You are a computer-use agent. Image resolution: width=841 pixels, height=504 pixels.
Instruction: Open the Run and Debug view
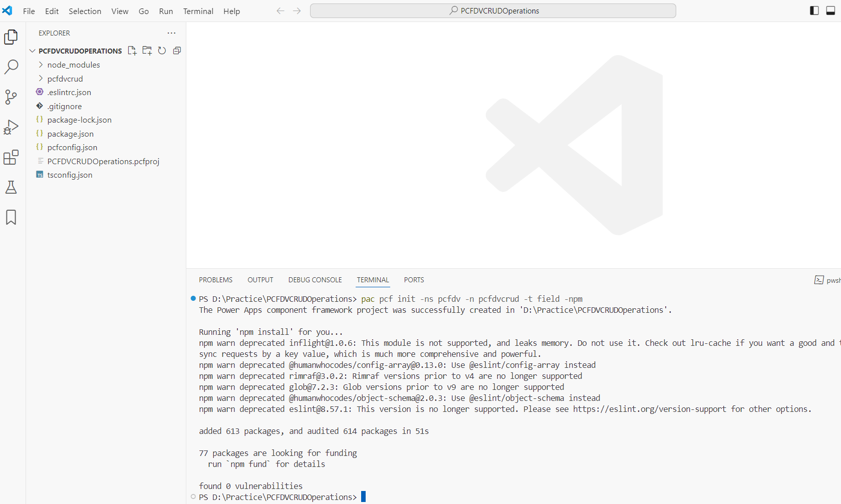pos(11,127)
